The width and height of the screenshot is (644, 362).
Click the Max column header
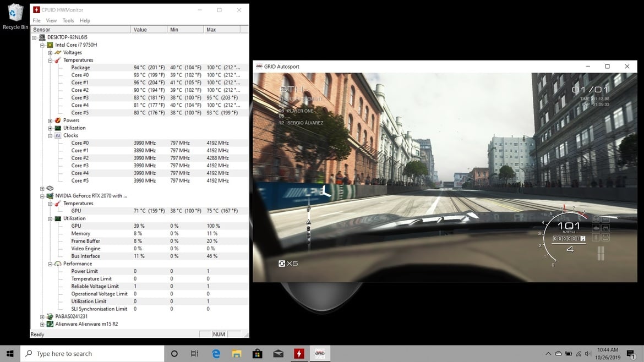(x=222, y=30)
